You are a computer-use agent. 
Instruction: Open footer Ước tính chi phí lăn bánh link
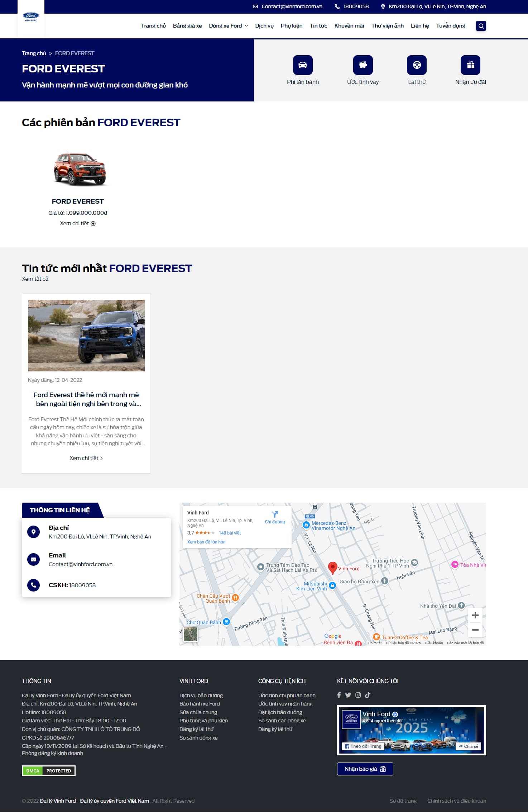tap(287, 695)
